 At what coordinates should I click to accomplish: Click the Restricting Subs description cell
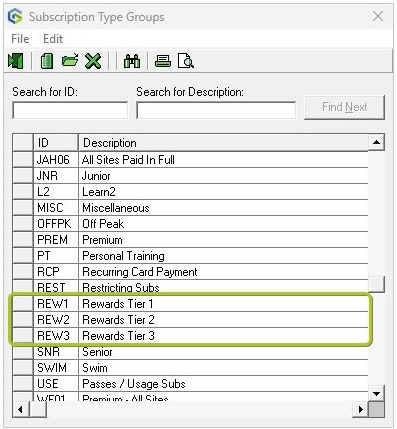tap(223, 288)
